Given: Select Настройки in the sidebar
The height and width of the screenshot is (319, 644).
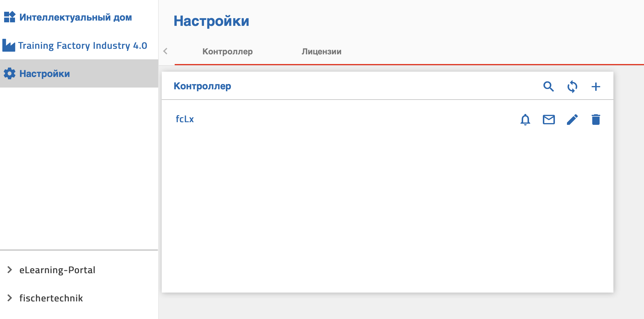Looking at the screenshot, I should tap(45, 74).
